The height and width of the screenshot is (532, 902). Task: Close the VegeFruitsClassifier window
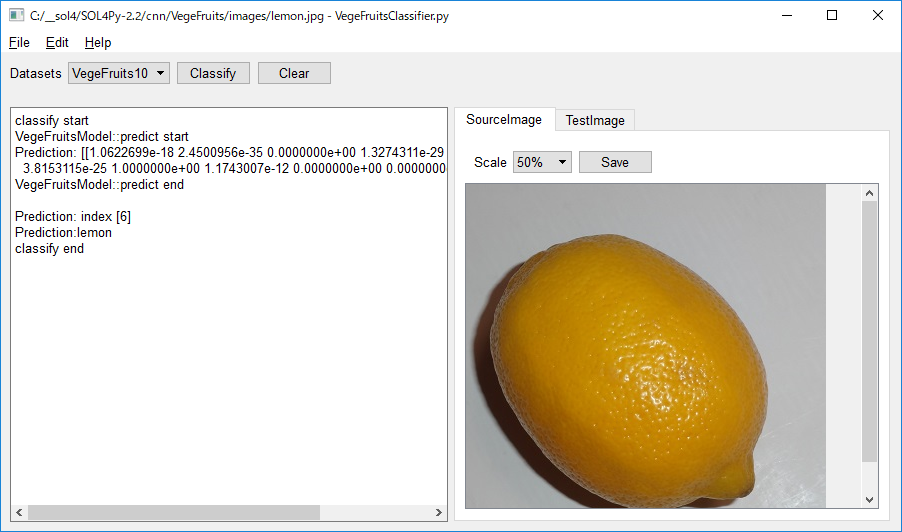pyautogui.click(x=877, y=16)
